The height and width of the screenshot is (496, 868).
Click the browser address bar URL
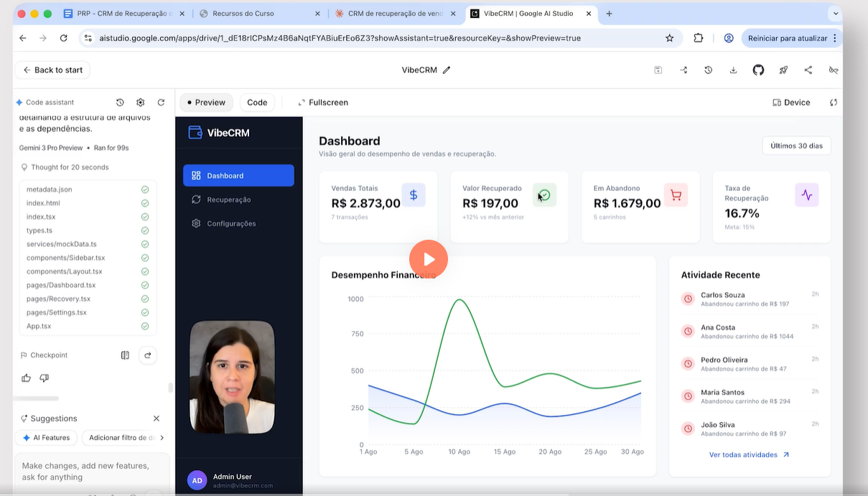(340, 38)
